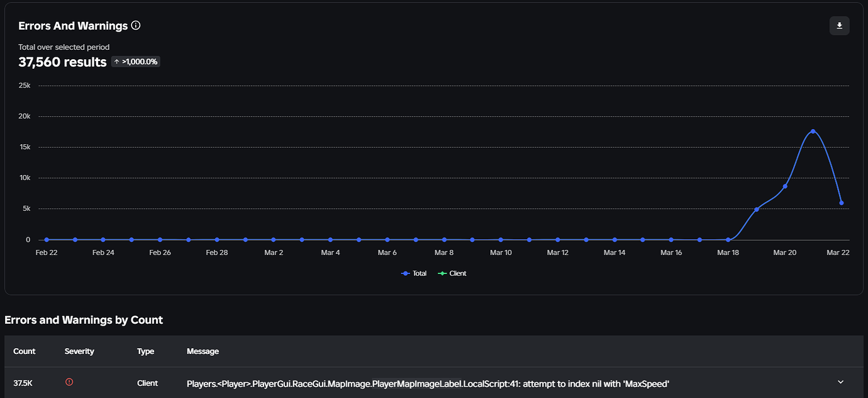The width and height of the screenshot is (868, 398).
Task: Click the 37,560 results total
Action: click(x=62, y=62)
